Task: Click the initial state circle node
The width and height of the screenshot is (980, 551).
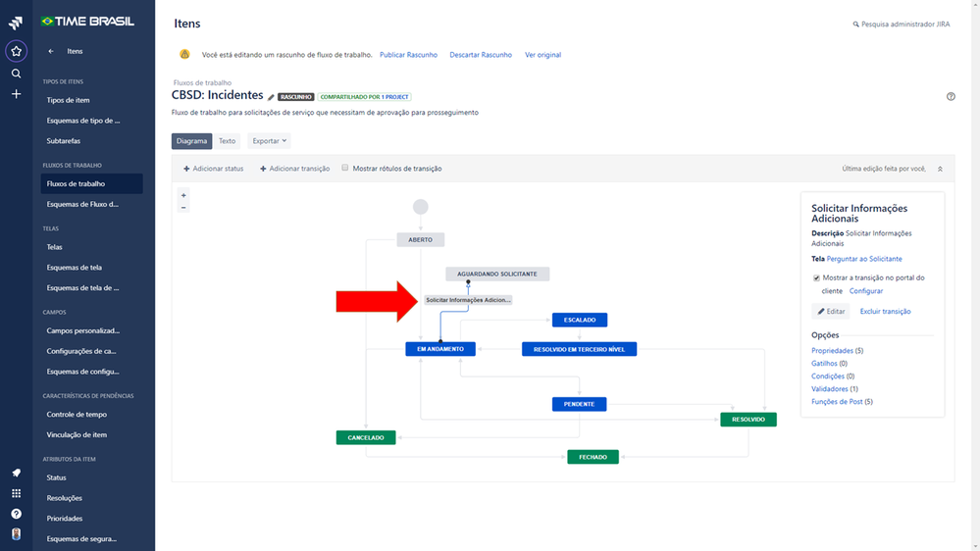Action: point(420,207)
